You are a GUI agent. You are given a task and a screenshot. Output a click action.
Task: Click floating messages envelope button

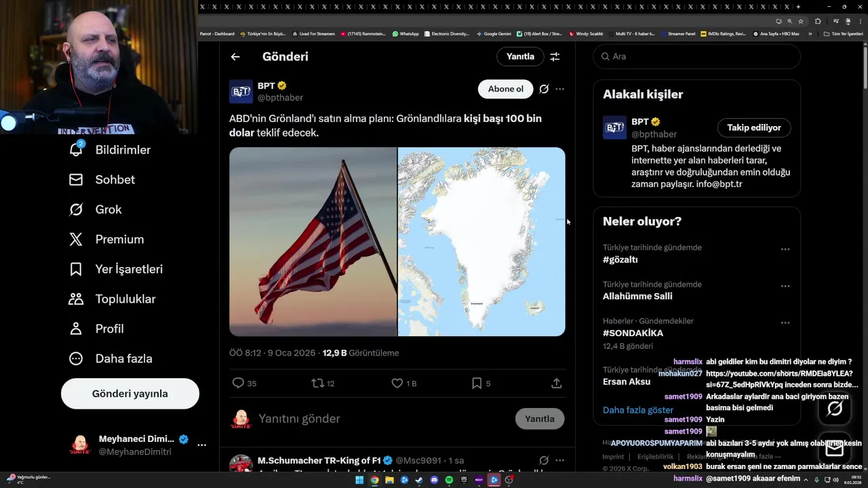[835, 448]
